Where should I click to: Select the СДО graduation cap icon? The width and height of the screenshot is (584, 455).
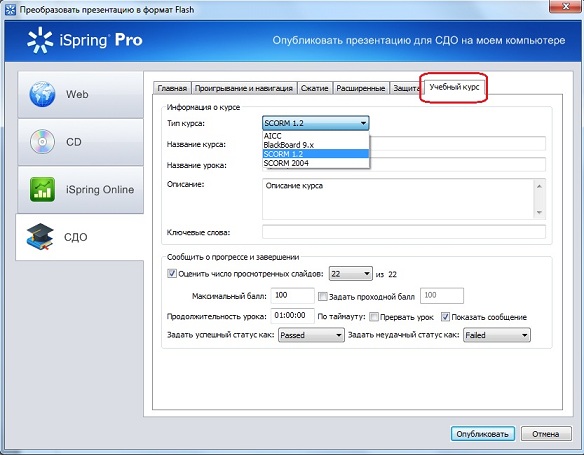[x=40, y=236]
